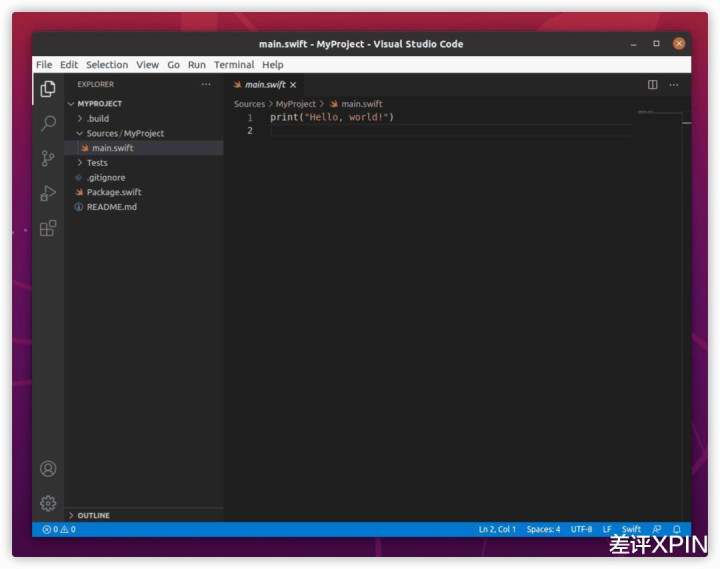Open the Extensions view icon
720x569 pixels.
click(48, 228)
